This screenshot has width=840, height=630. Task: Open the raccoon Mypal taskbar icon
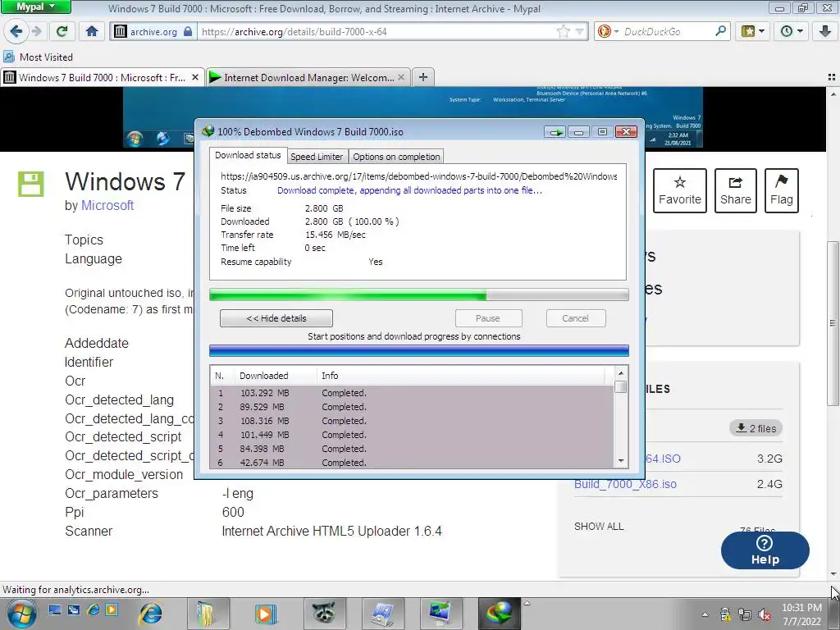323,614
